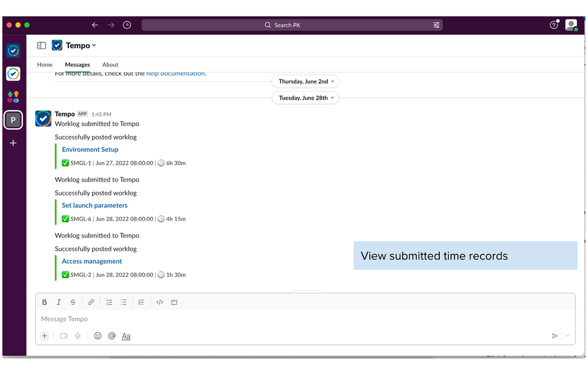Screen dimensions: 588x368
Task: Record a video clip
Action: coord(64,336)
